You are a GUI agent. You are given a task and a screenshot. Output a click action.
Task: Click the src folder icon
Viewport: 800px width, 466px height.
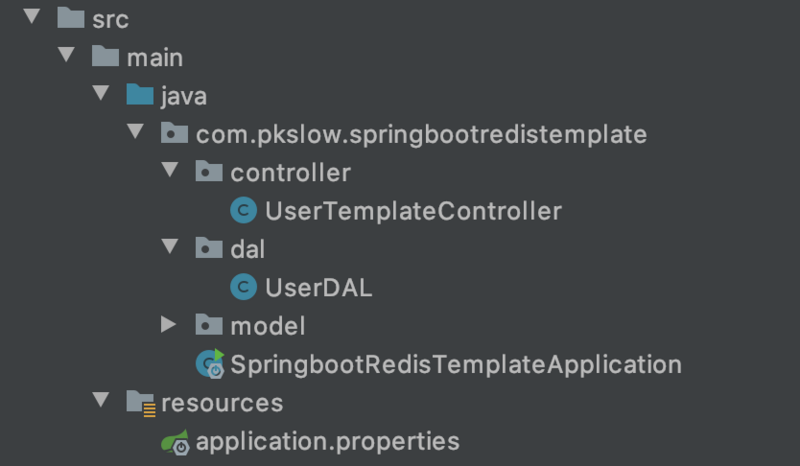coord(70,18)
